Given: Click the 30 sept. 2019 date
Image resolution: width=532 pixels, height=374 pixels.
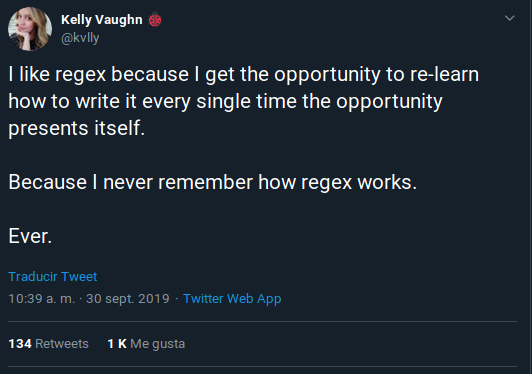Looking at the screenshot, I should (128, 299).
